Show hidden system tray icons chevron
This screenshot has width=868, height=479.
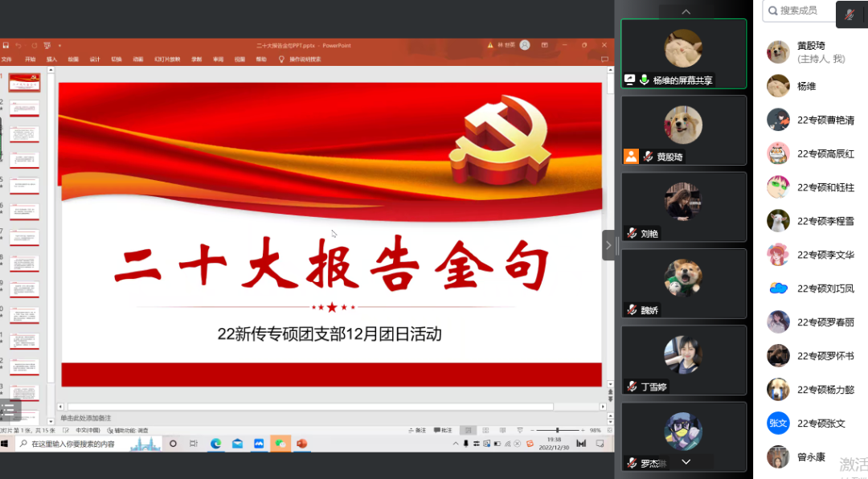tap(456, 444)
